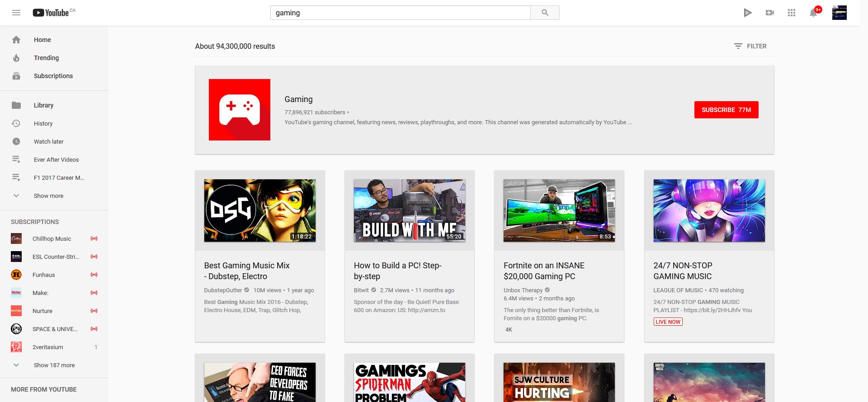Click the Gaming channel controller logo
Viewport: 868px width, 402px height.
click(240, 110)
